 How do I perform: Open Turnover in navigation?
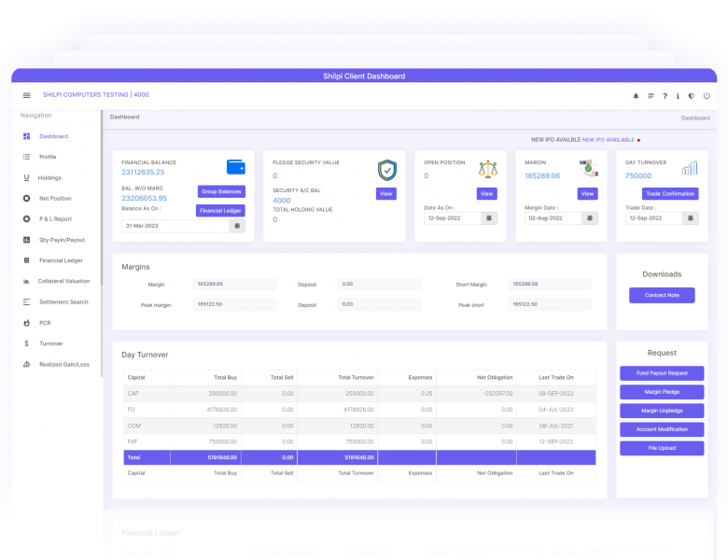tap(51, 343)
